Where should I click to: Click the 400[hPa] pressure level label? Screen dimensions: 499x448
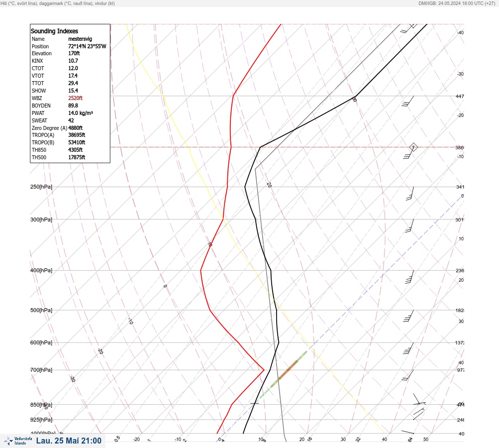click(41, 270)
